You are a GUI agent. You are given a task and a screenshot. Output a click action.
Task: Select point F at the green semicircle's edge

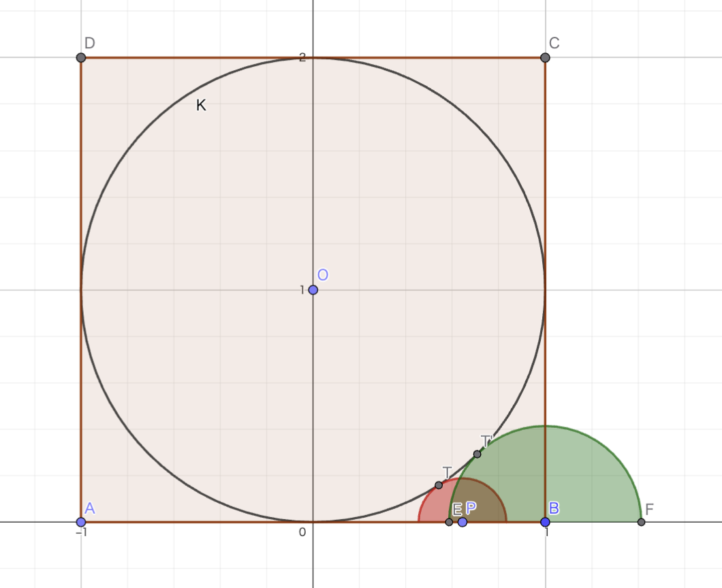[640, 522]
